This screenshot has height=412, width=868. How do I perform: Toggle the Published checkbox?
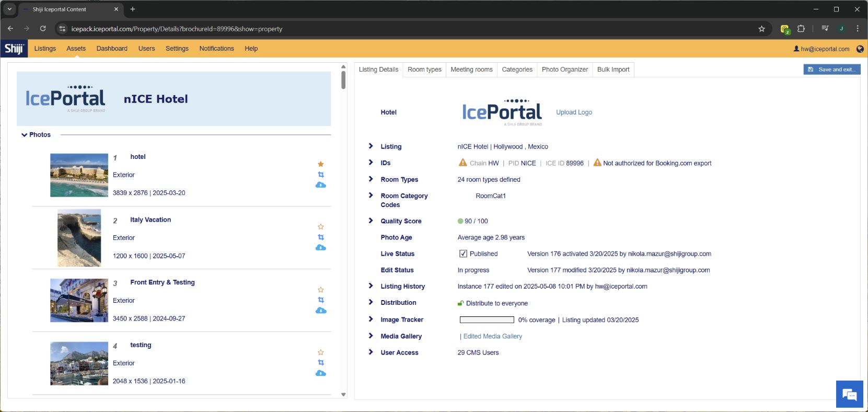coord(463,254)
